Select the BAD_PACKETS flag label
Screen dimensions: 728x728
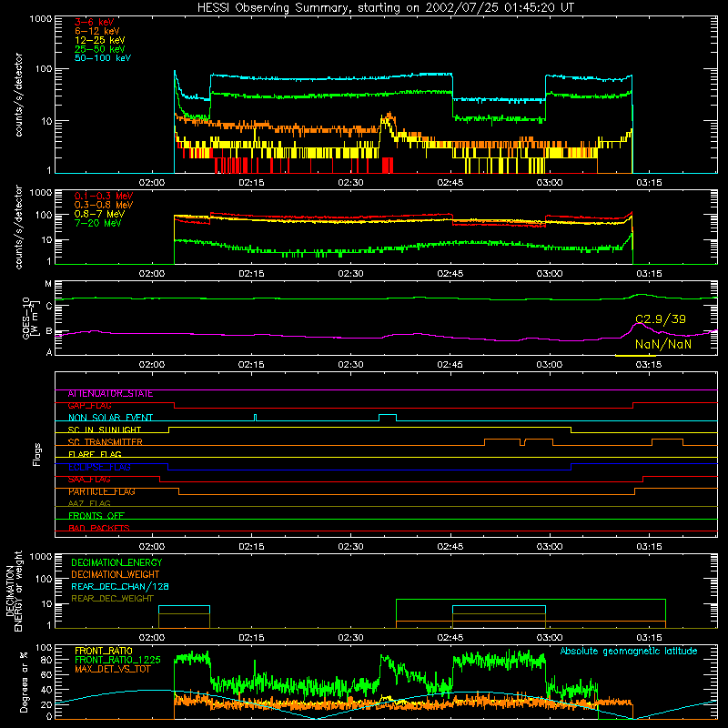(x=99, y=528)
